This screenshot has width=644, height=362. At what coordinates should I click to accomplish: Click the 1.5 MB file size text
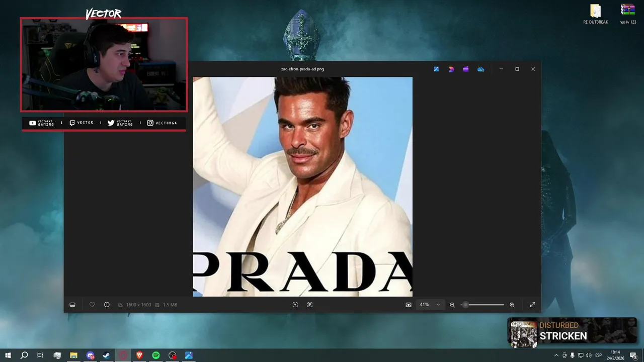[170, 305]
